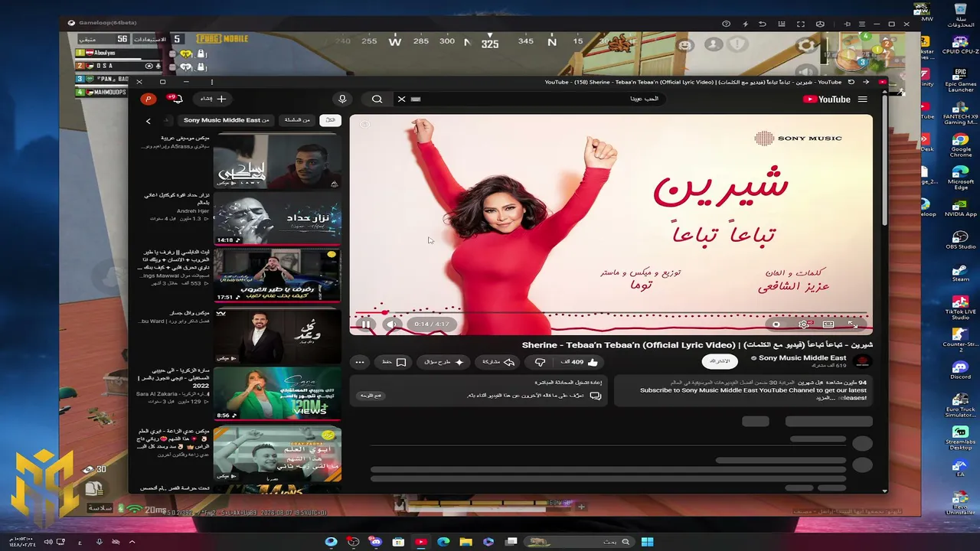Select the من السلسلة filter chip
Image resolution: width=980 pixels, height=551 pixels.
(x=297, y=120)
